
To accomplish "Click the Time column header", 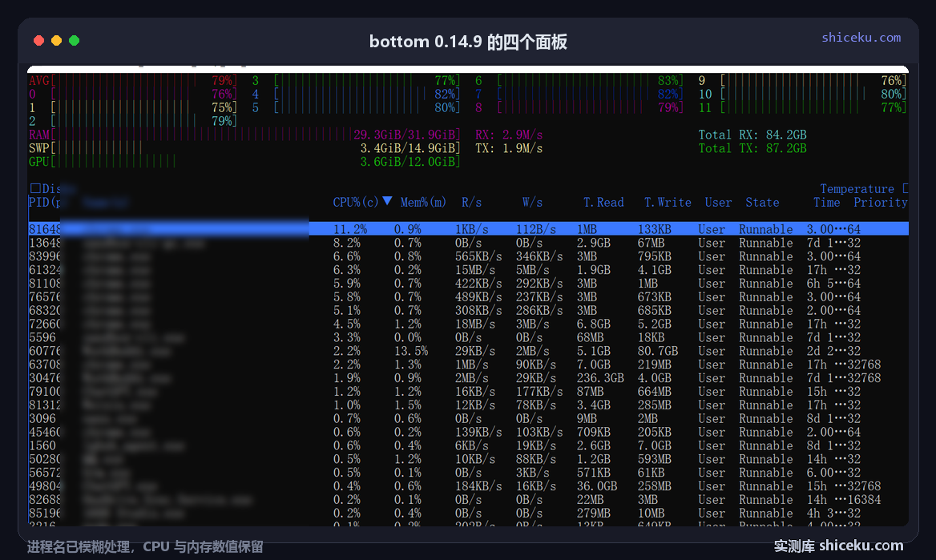I will coord(827,203).
